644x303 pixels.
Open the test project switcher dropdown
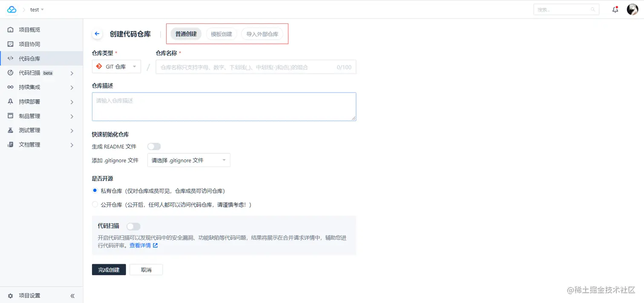(36, 9)
